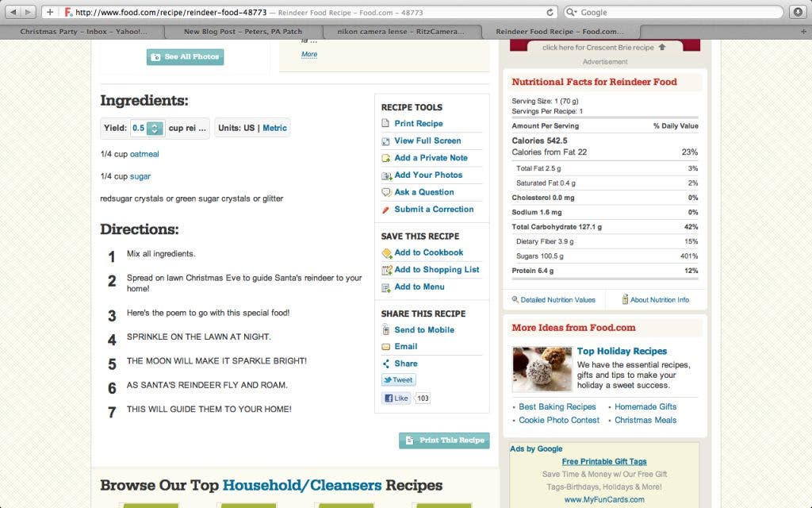Click the Email envelope icon

coord(386,347)
